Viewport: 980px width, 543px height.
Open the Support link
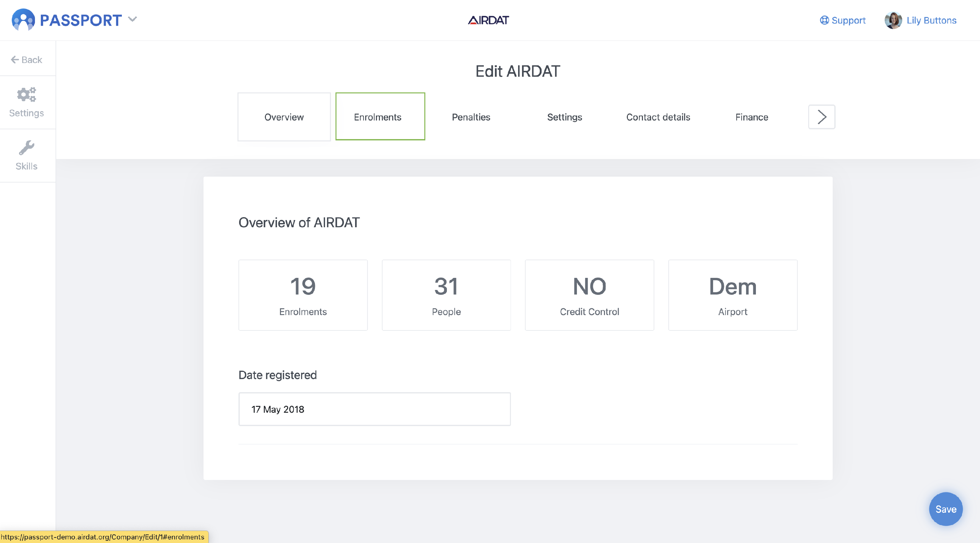[x=843, y=20]
